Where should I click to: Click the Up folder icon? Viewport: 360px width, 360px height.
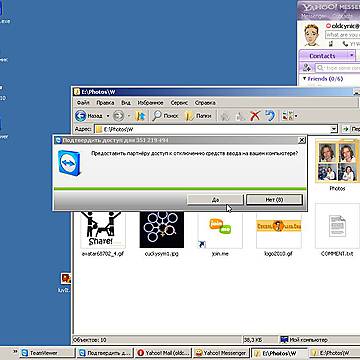140,116
